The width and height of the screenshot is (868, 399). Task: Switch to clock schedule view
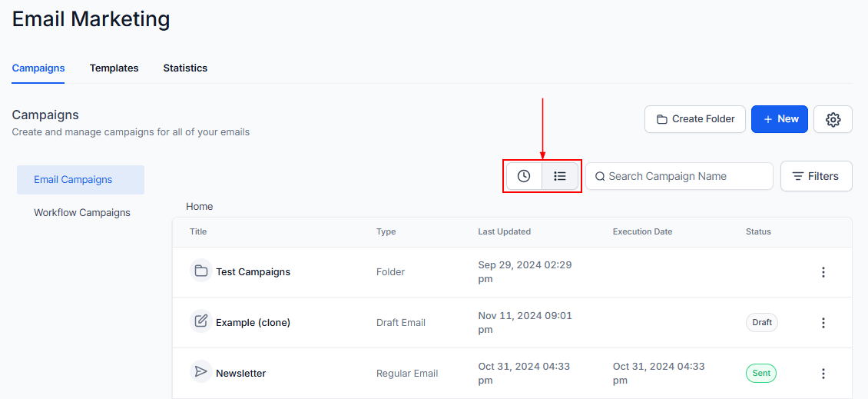(524, 176)
